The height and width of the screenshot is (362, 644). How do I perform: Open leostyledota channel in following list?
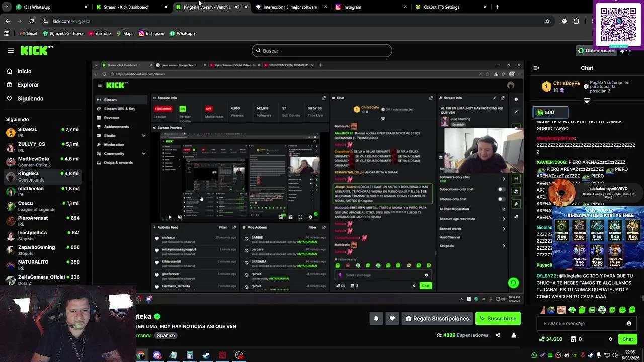click(43, 235)
